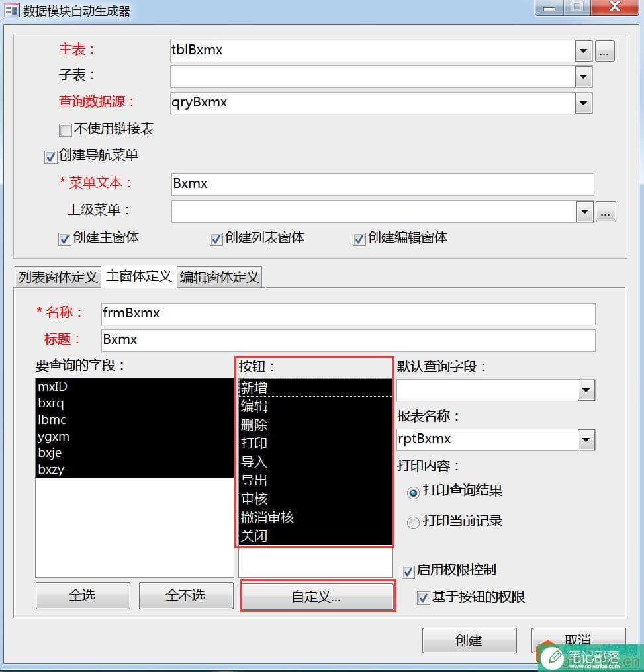Click the 报表名称 field containing rptBxmx
Viewport: 644px width, 672px height.
(487, 440)
